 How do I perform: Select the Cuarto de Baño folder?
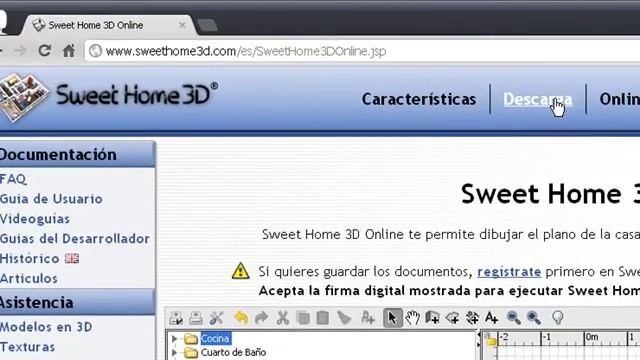pos(233,352)
